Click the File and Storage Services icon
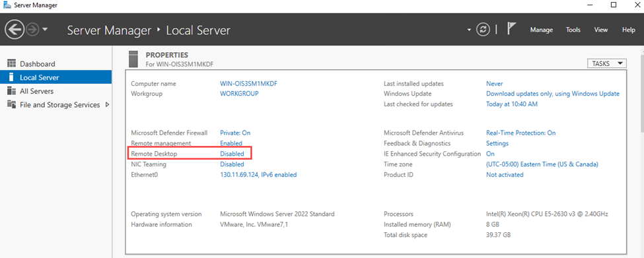The height and width of the screenshot is (258, 644). coord(11,105)
